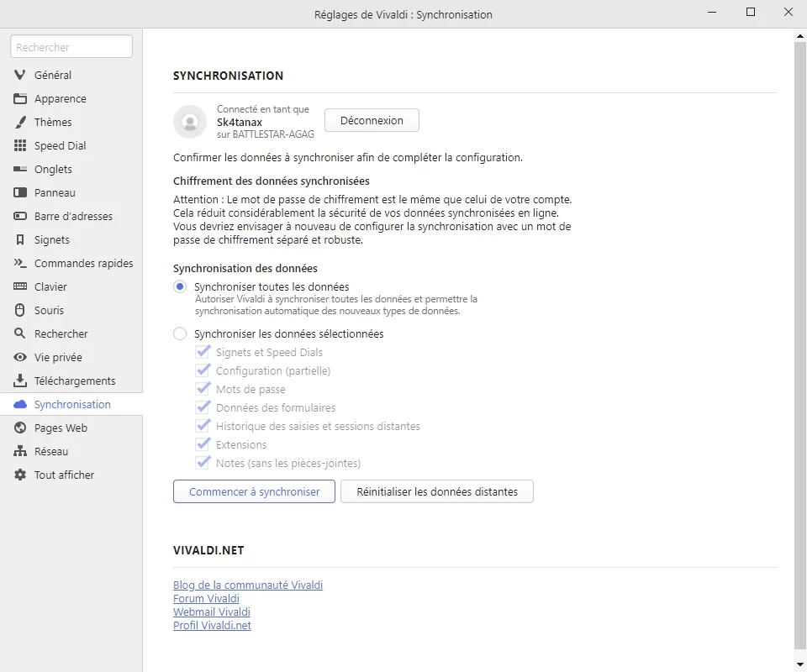Select the Barre d'adresses icon
Viewport: 807px width, 672px height.
click(19, 217)
